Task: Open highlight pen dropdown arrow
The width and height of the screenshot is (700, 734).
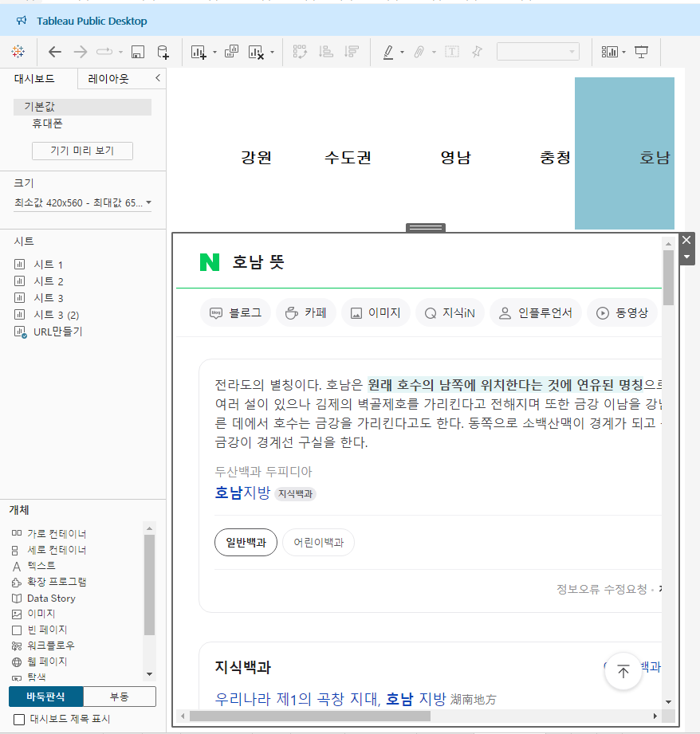Action: coord(402,52)
